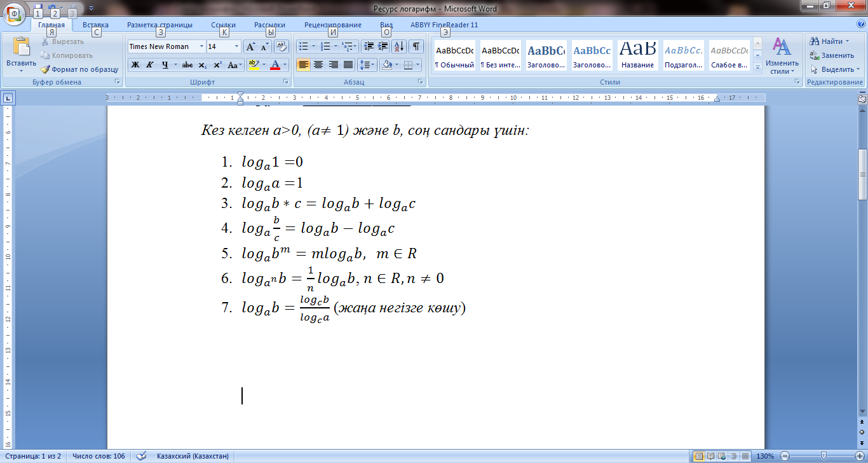Increase font size with grow font icon
868x463 pixels.
pyautogui.click(x=250, y=46)
